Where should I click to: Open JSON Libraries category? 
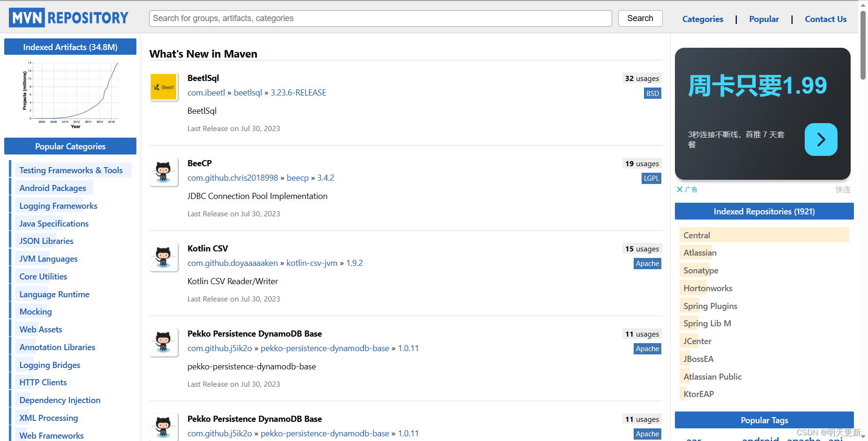46,241
